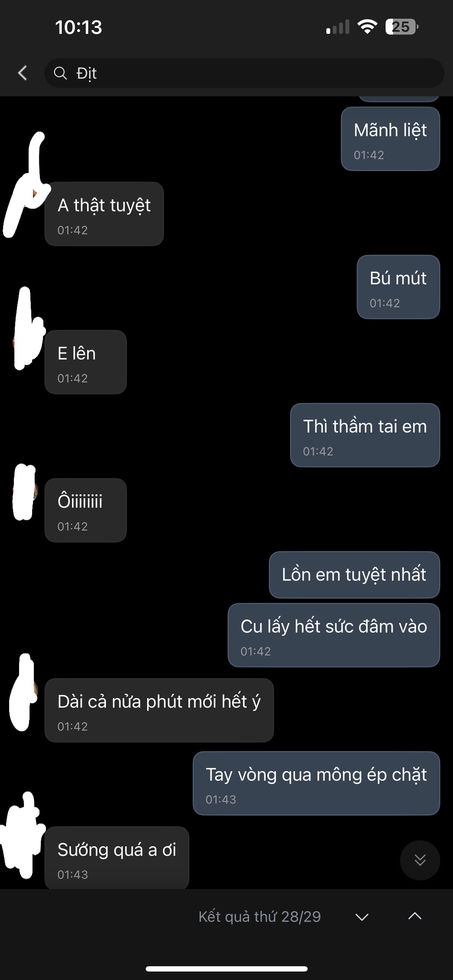453x980 pixels.
Task: Go to the next search result with the down chevron
Action: (362, 917)
